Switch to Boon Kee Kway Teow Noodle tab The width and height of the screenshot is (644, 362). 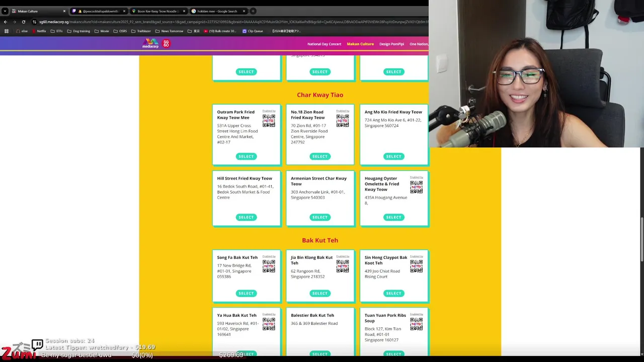[x=158, y=11]
